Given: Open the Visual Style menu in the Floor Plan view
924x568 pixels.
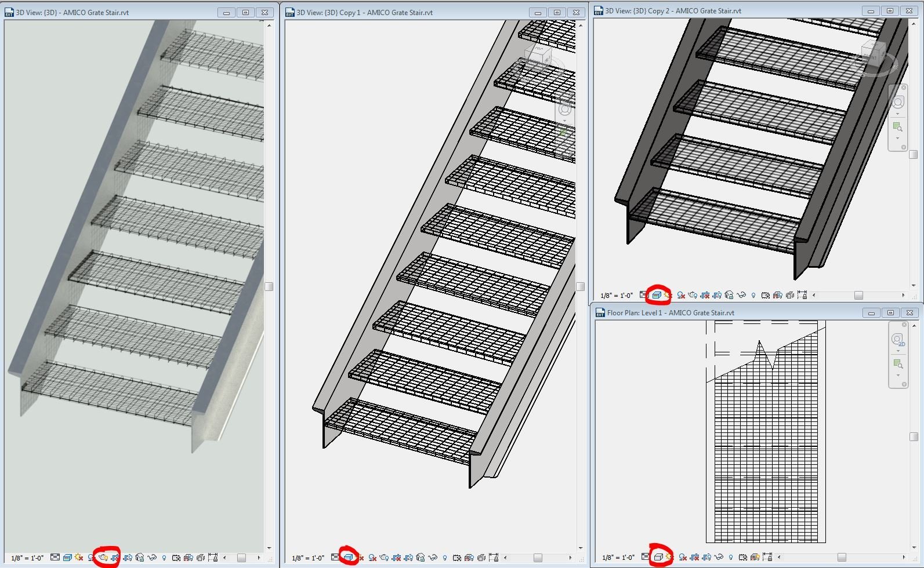Looking at the screenshot, I should (658, 558).
